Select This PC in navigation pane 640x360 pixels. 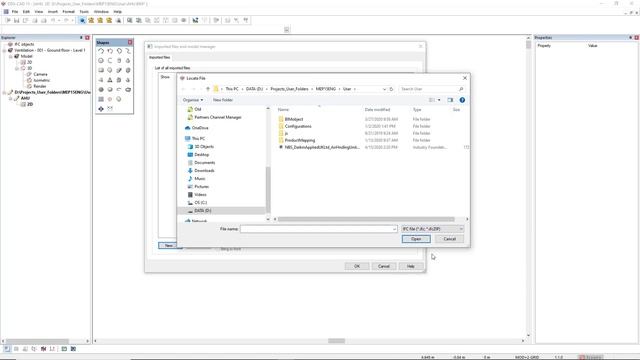pos(198,138)
